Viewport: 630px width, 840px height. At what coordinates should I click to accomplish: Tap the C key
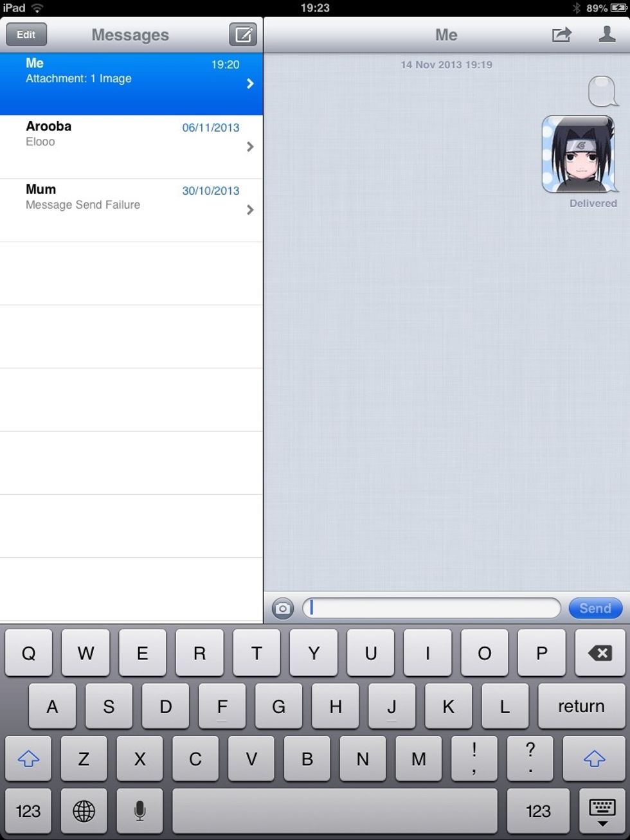(x=195, y=759)
